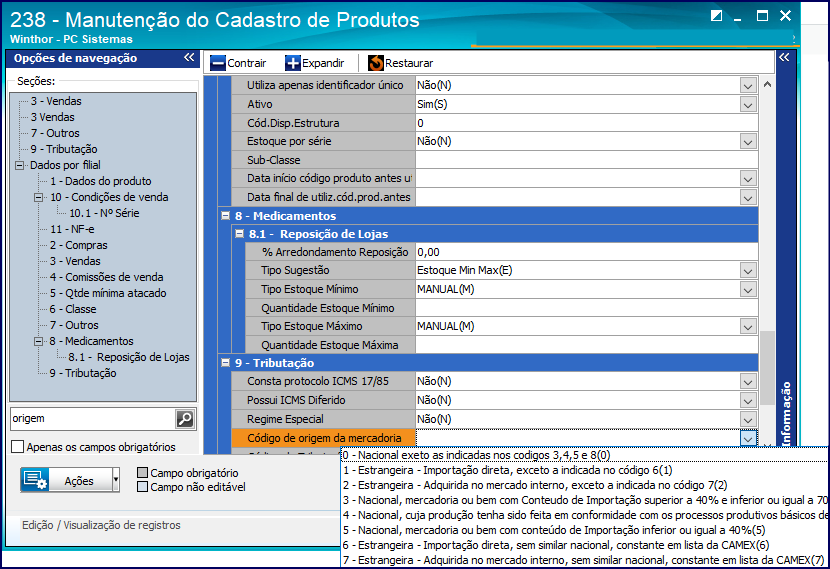
Task: Select option 6 - Estrangeira Importação direta CAMEX
Action: point(584,545)
